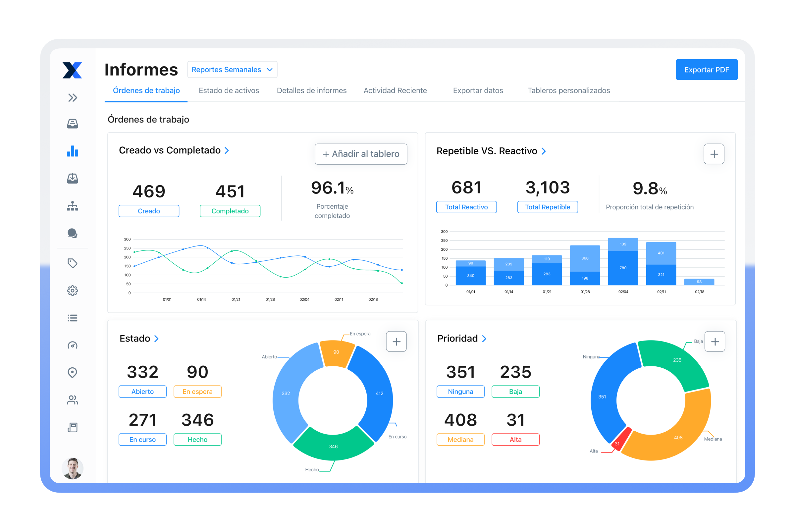Screen dimensions: 795x532
Task: Expand Creado vs Completado chevron
Action: click(227, 150)
